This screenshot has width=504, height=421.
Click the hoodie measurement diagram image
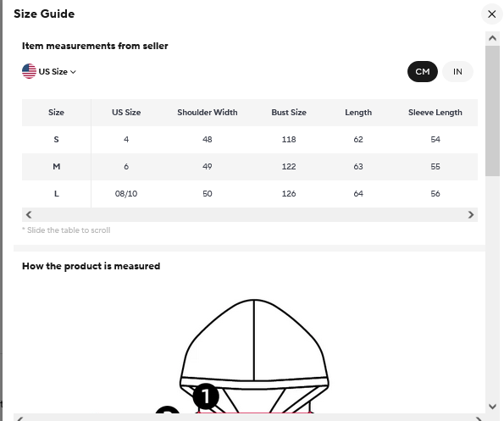click(254, 356)
